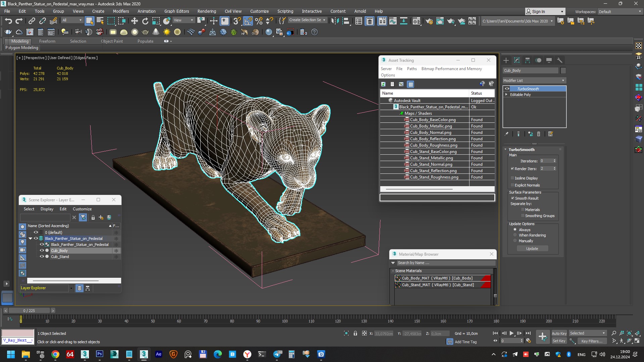Toggle the Percent Snap icon
644x362 pixels.
(x=259, y=21)
